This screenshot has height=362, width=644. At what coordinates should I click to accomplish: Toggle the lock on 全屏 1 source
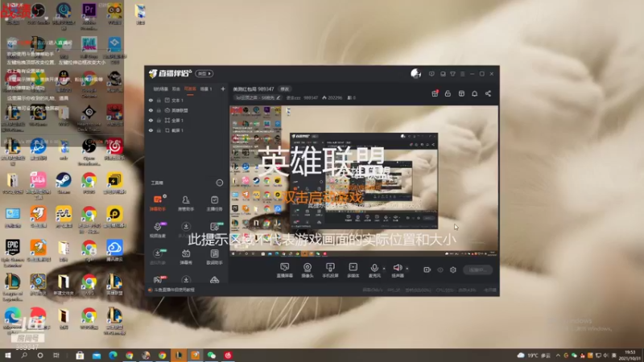159,120
